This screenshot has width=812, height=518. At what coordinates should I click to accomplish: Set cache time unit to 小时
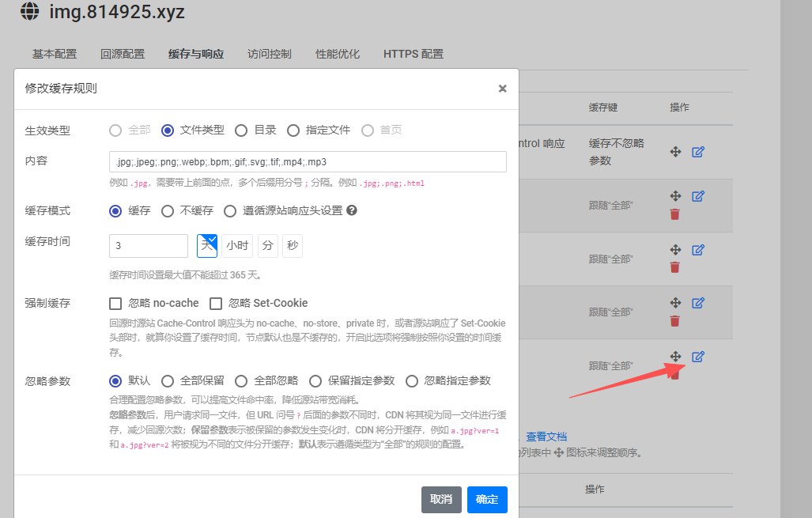[x=237, y=246]
